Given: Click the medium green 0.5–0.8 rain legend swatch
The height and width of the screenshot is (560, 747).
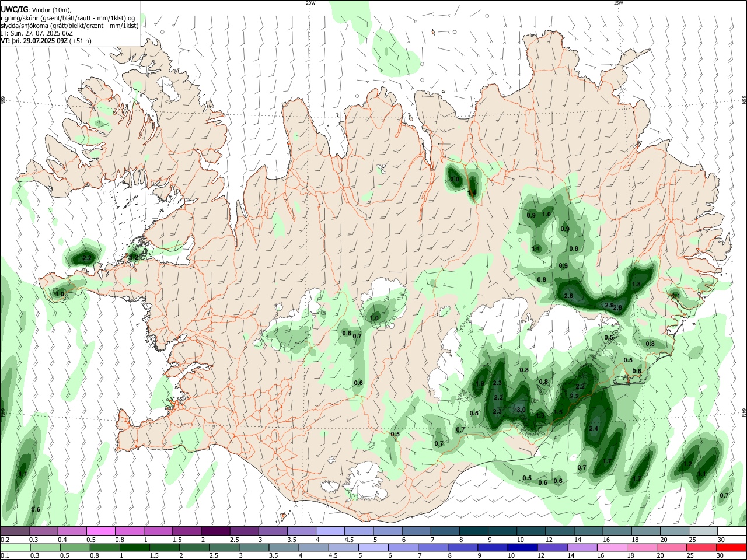Looking at the screenshot, I should coord(74,548).
